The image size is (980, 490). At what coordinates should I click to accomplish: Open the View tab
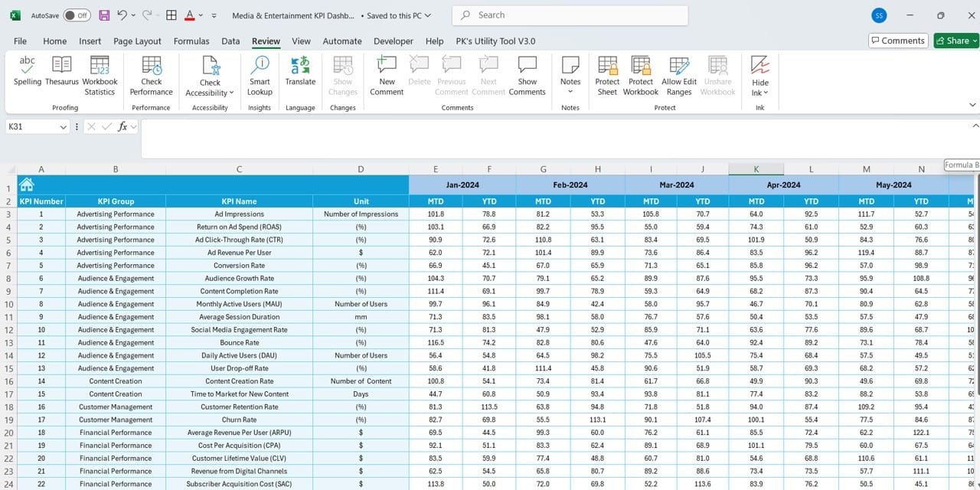point(301,41)
